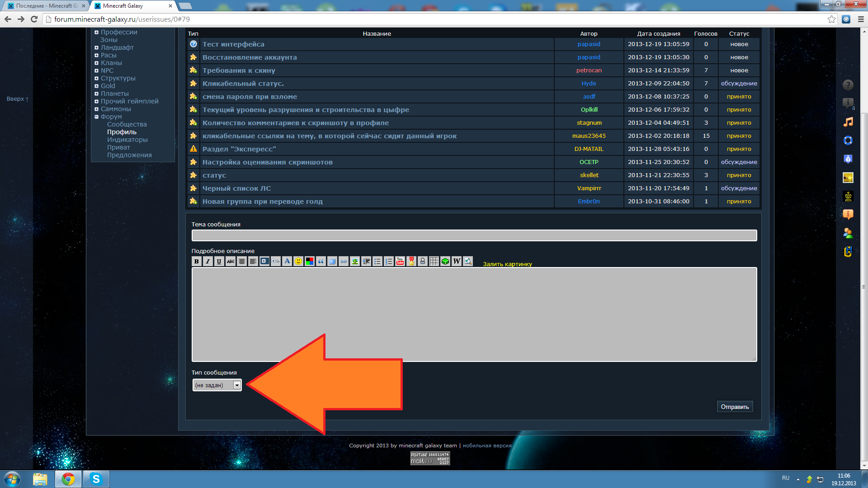
Task: Open Skype from the taskbar
Action: tap(96, 479)
